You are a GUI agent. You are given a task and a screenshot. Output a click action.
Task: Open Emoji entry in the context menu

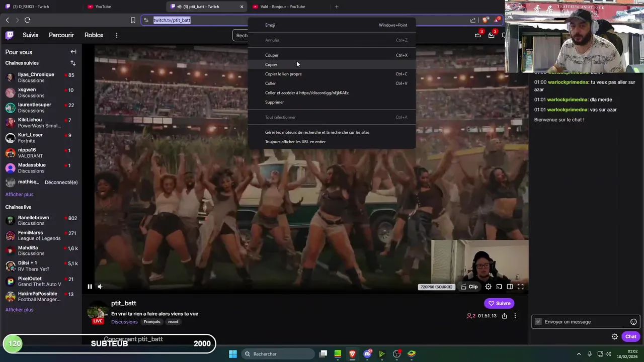[x=332, y=25]
